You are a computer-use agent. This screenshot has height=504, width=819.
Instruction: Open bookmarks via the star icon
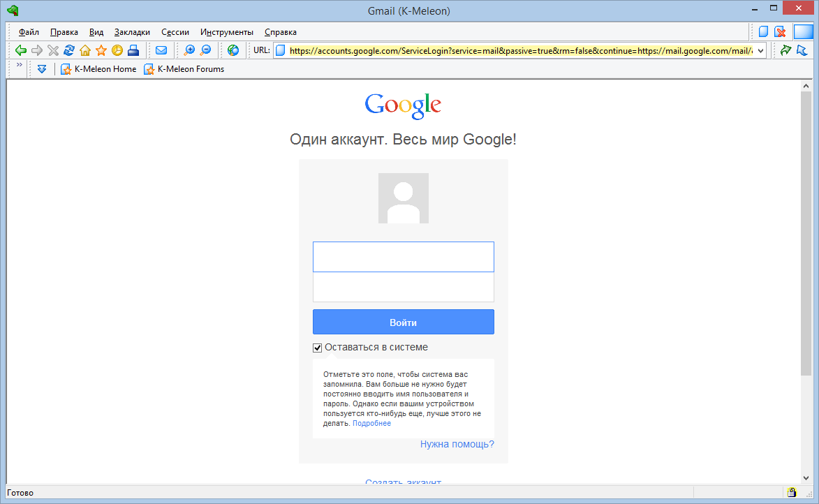tap(101, 50)
